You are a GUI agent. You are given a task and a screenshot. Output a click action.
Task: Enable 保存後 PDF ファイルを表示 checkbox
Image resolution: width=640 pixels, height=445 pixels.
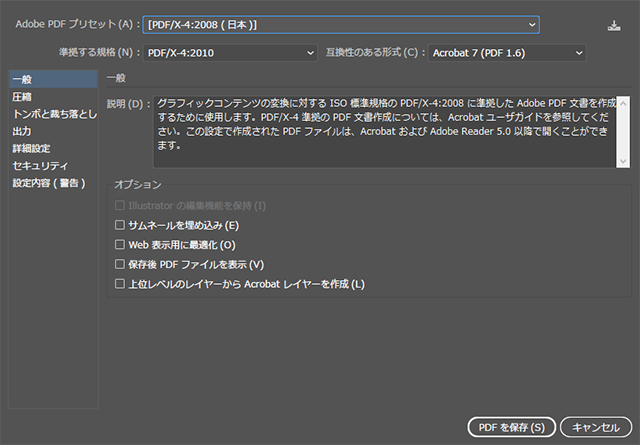click(x=120, y=264)
